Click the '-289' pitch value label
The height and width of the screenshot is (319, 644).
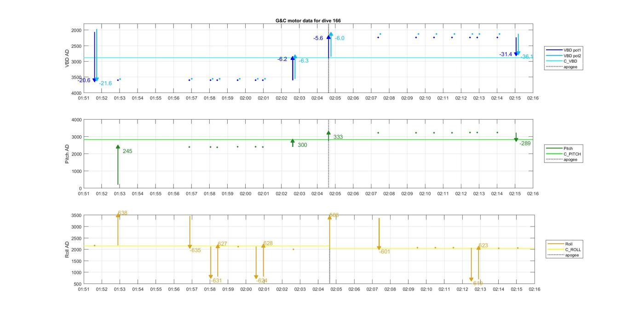pyautogui.click(x=525, y=144)
